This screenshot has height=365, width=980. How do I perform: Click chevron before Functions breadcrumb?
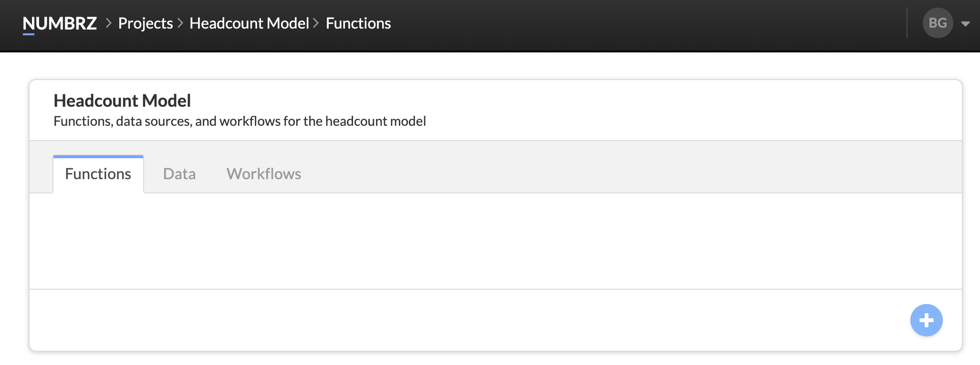tap(316, 23)
